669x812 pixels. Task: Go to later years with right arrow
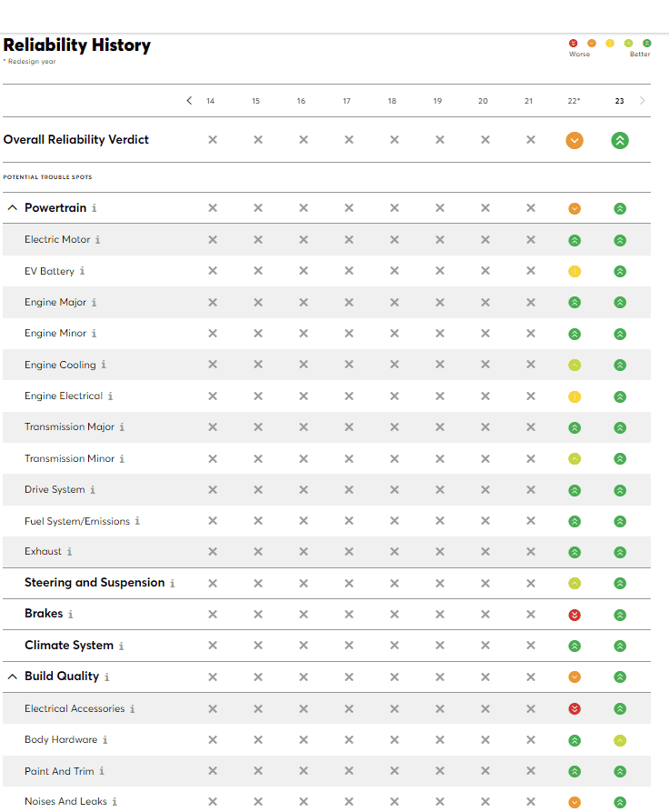click(642, 100)
